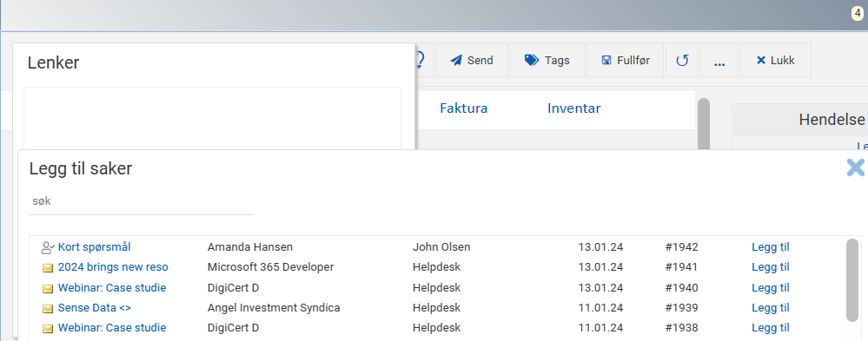
Task: Open the Tags button
Action: pyautogui.click(x=547, y=60)
